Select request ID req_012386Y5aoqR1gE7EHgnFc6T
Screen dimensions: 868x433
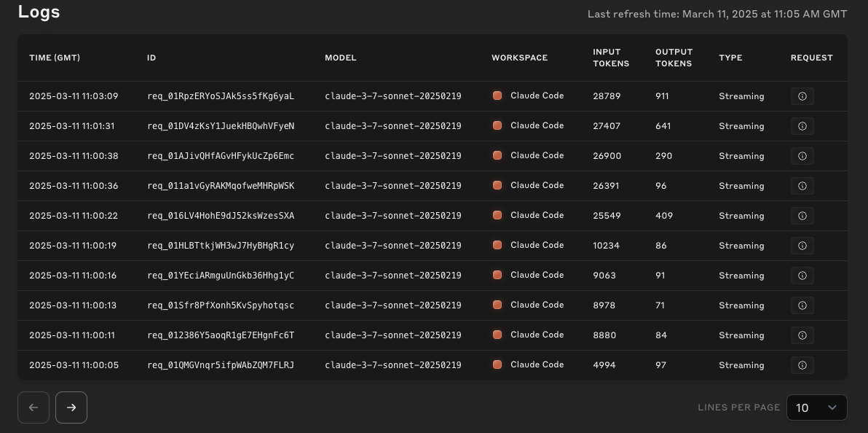(221, 335)
